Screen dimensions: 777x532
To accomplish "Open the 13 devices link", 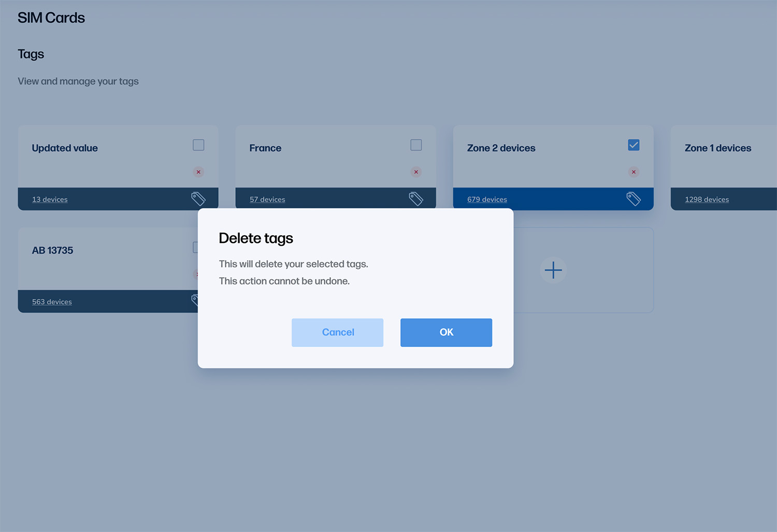I will click(x=50, y=199).
